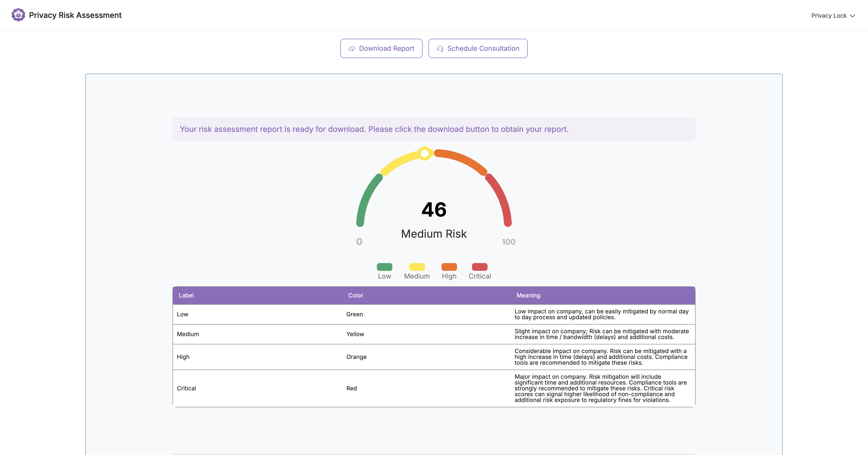Screen dimensions: 868x455
Task: Click the green Low legend swatch
Action: tap(384, 267)
